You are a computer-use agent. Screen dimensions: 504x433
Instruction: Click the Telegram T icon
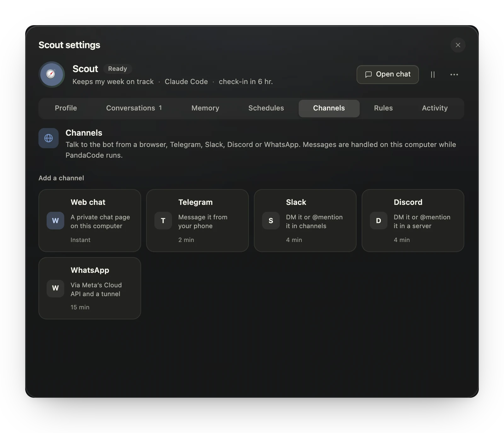(x=163, y=221)
